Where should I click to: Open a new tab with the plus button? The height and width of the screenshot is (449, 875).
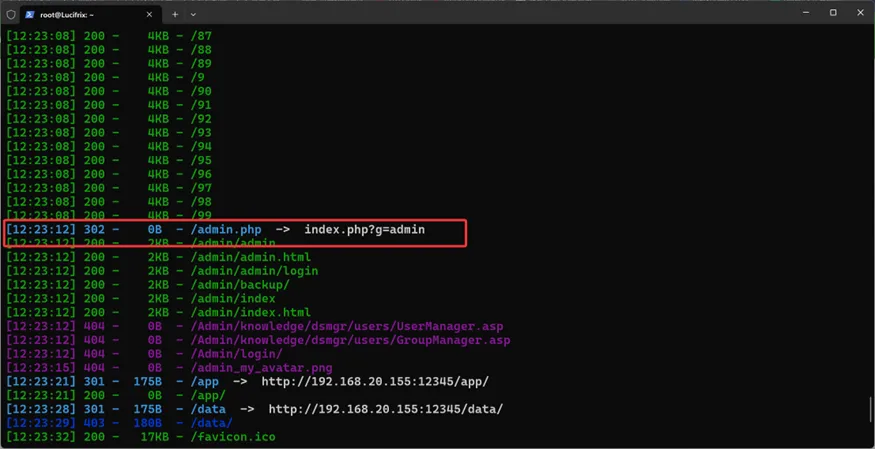point(175,14)
